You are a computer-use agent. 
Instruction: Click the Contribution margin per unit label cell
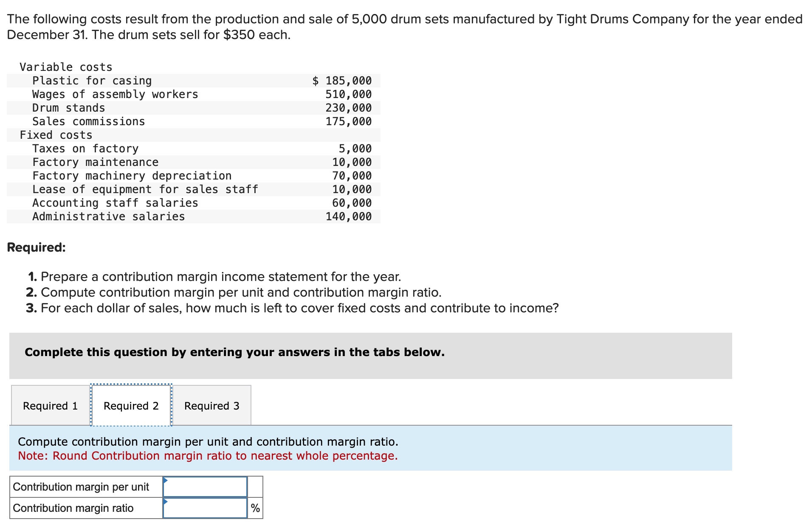(x=87, y=487)
